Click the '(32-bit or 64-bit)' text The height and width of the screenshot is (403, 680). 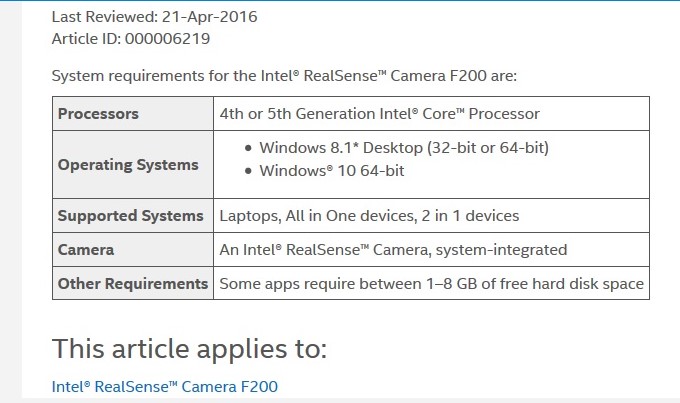click(489, 148)
